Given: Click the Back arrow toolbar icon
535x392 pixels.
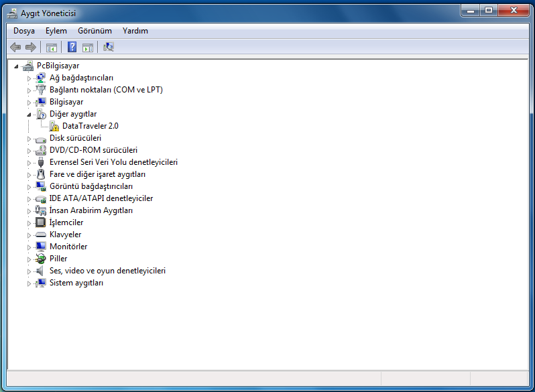Looking at the screenshot, I should coord(15,47).
